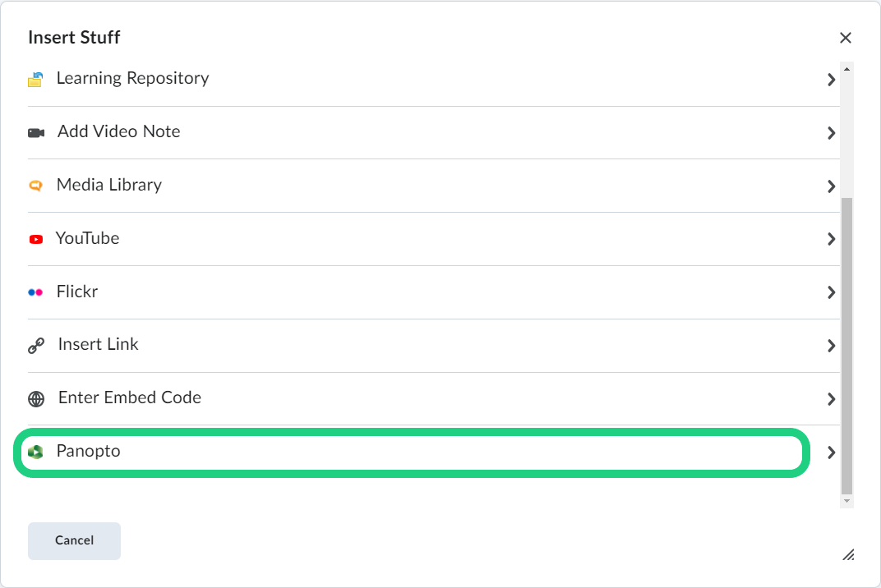Screen dimensions: 881x588
Task: Click the green Panopto logo icon
Action: point(35,452)
